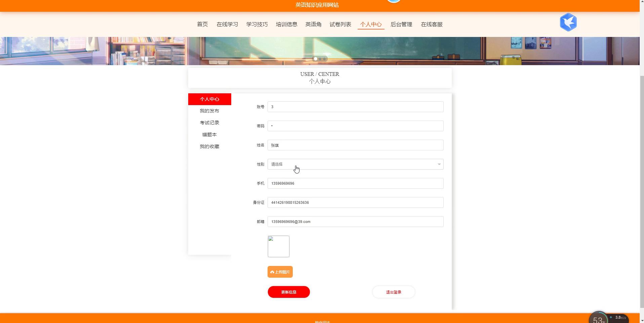Go to 在线学习 navigation item

227,25
